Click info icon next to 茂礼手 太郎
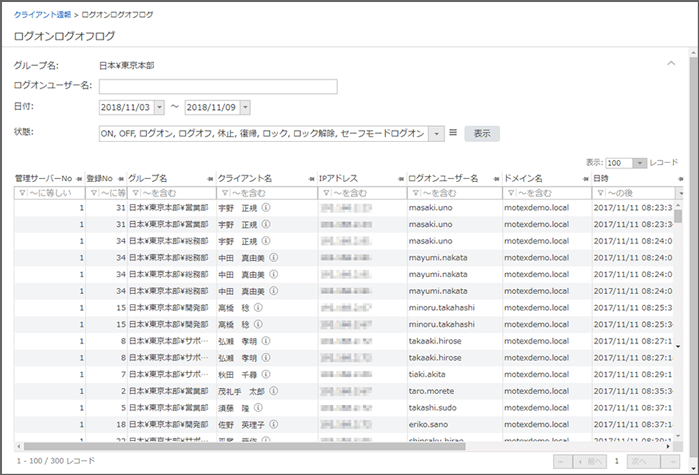This screenshot has width=699, height=475. [275, 390]
